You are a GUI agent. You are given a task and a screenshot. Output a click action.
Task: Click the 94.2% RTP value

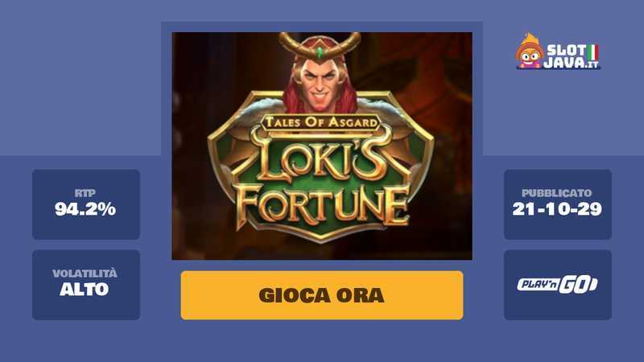click(85, 209)
